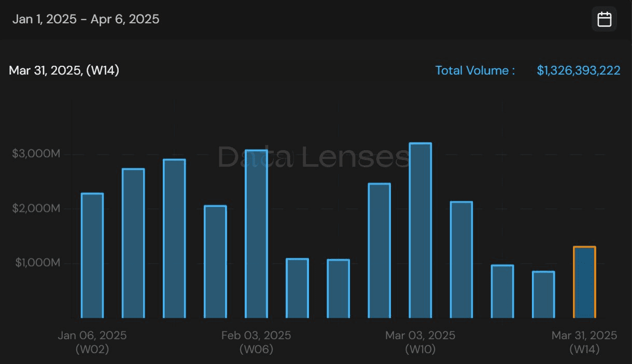This screenshot has height=364, width=632.
Task: Click the Feb 03, 2025 (W06) axis label
Action: click(x=256, y=342)
